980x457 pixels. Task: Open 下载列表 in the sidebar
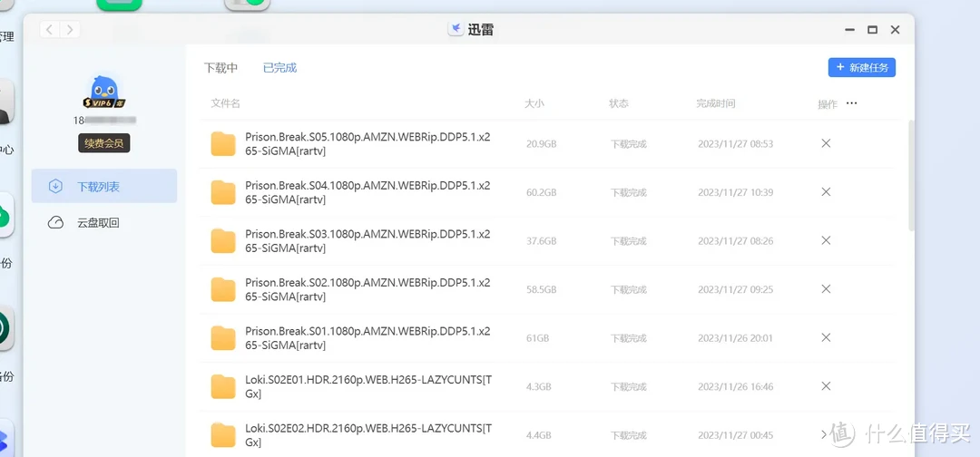104,186
